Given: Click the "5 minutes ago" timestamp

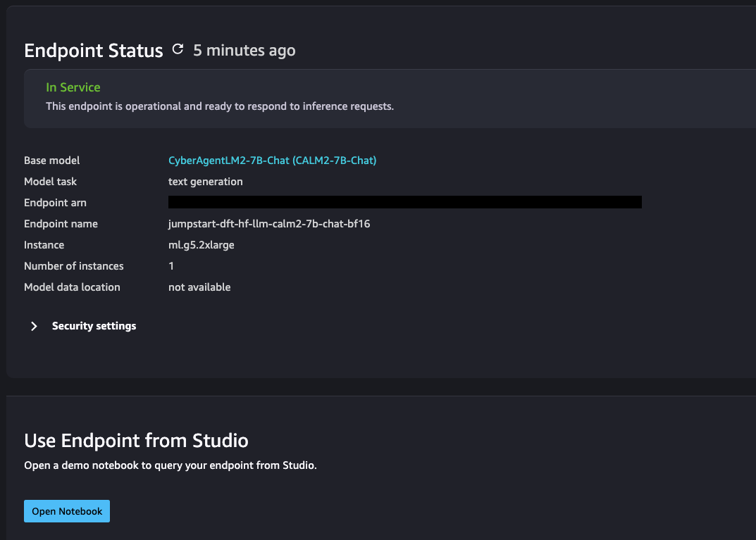Looking at the screenshot, I should [244, 51].
